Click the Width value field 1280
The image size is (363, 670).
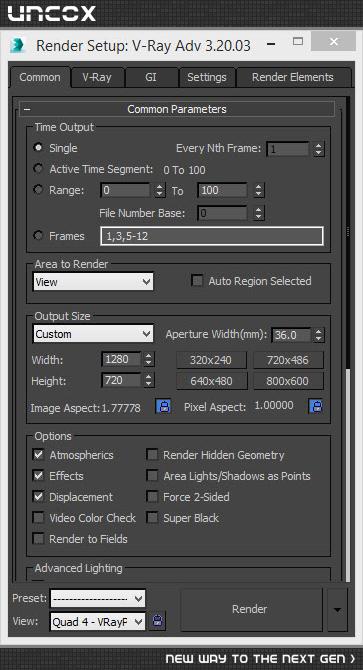click(121, 359)
